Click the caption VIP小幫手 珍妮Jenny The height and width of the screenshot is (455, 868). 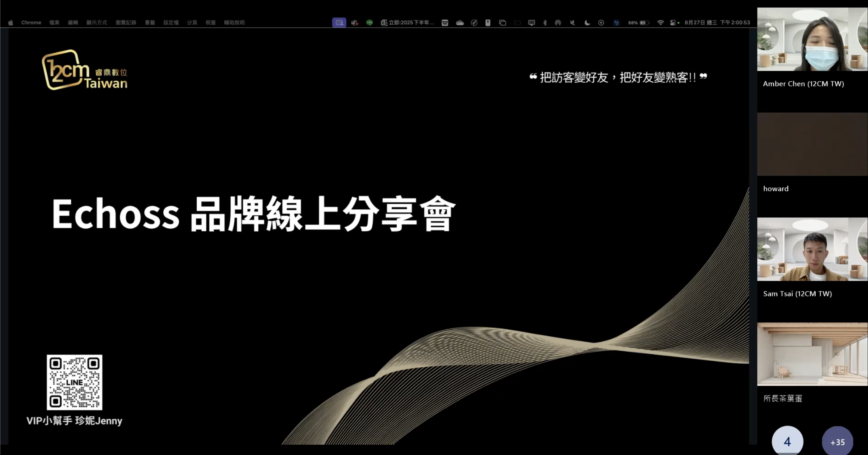pos(74,421)
